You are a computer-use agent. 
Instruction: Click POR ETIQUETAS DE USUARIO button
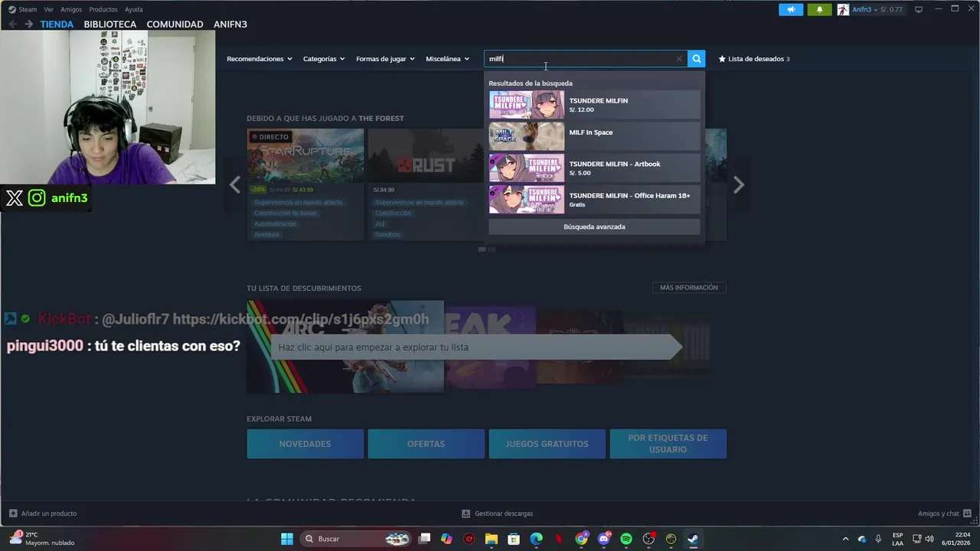(668, 444)
